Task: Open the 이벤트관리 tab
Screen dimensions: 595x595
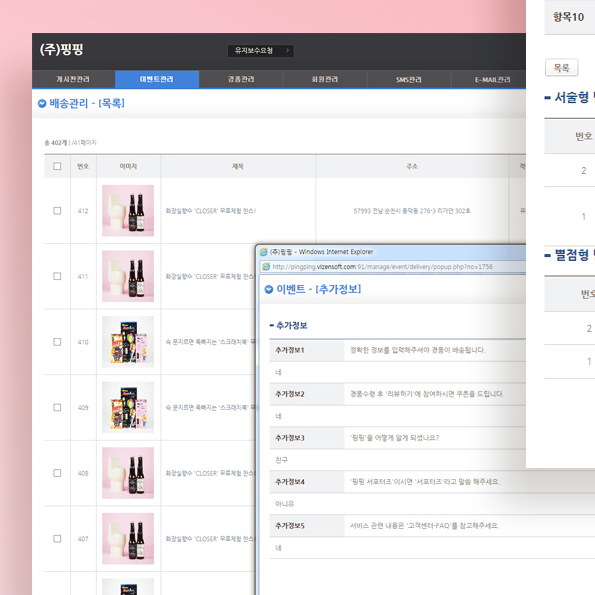Action: point(157,79)
